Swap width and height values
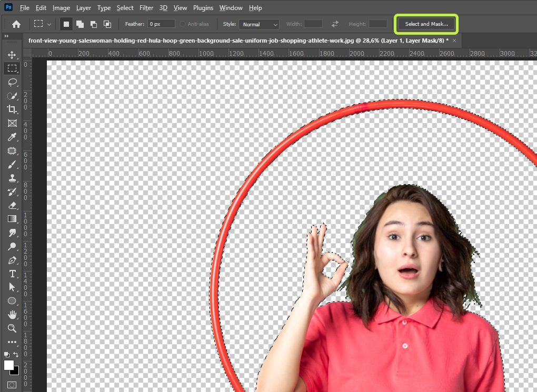 tap(335, 24)
